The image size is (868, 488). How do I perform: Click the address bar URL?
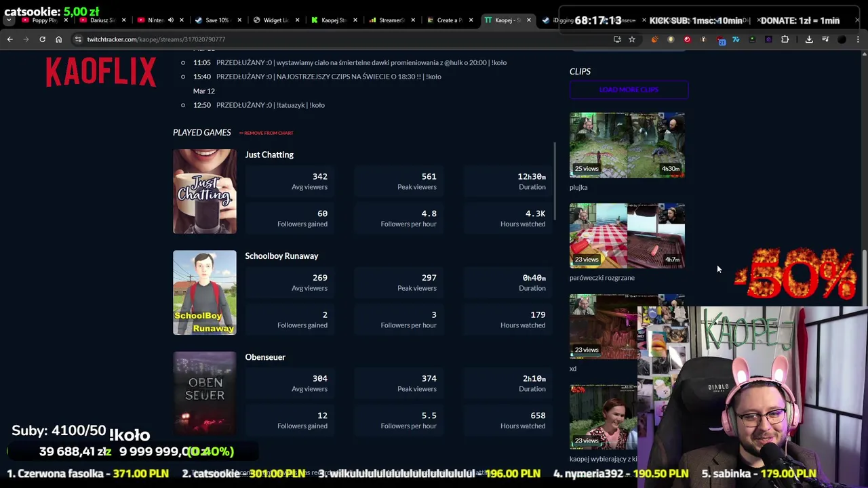click(x=156, y=39)
